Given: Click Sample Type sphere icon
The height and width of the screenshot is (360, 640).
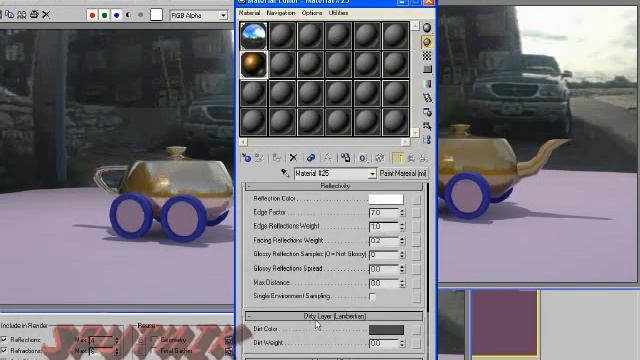Looking at the screenshot, I should point(427,28).
